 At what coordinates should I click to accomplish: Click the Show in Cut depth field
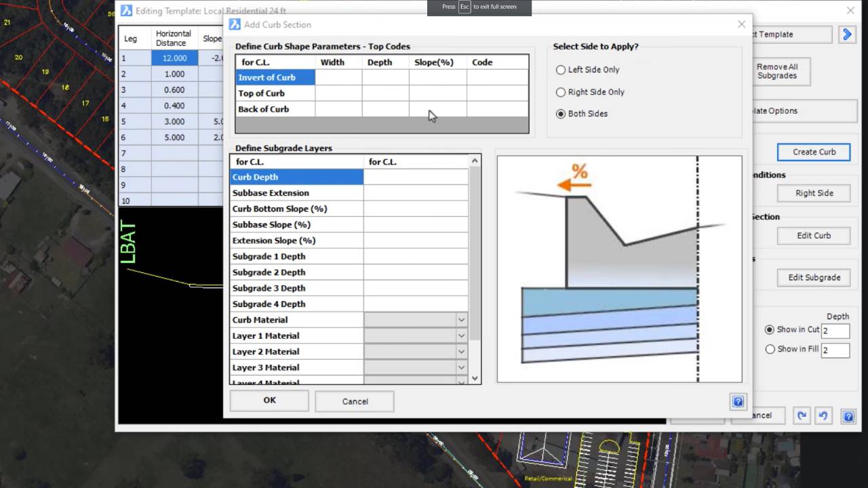[x=835, y=331]
